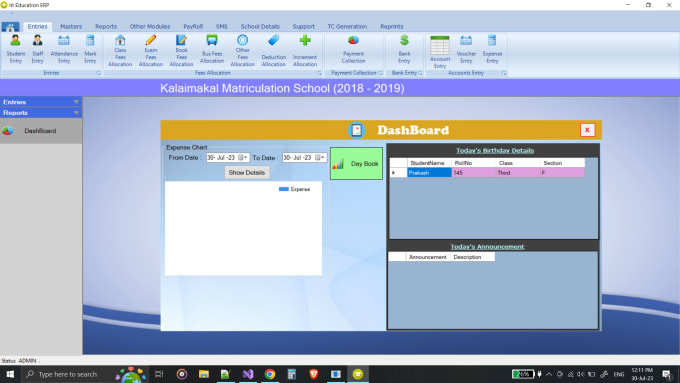Collapse the Reports sidebar section
The height and width of the screenshot is (383, 680).
(x=76, y=113)
